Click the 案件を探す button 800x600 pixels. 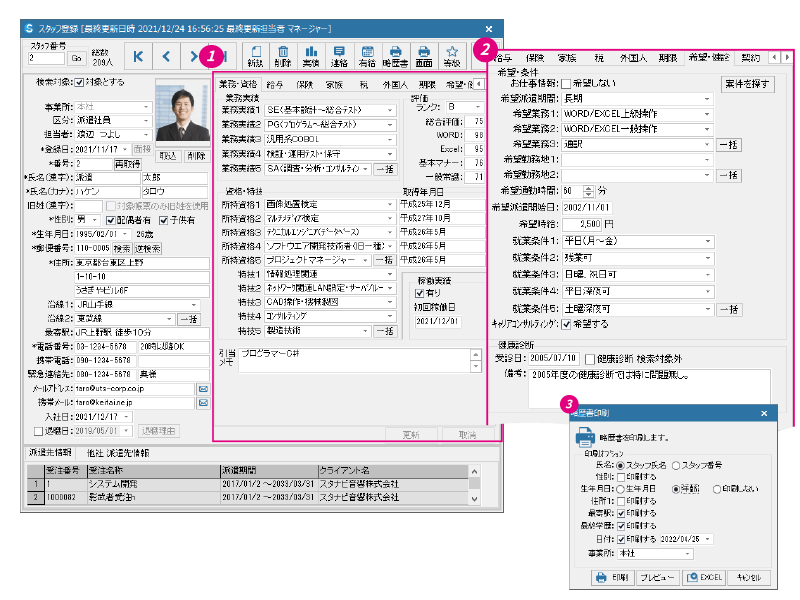(x=747, y=84)
